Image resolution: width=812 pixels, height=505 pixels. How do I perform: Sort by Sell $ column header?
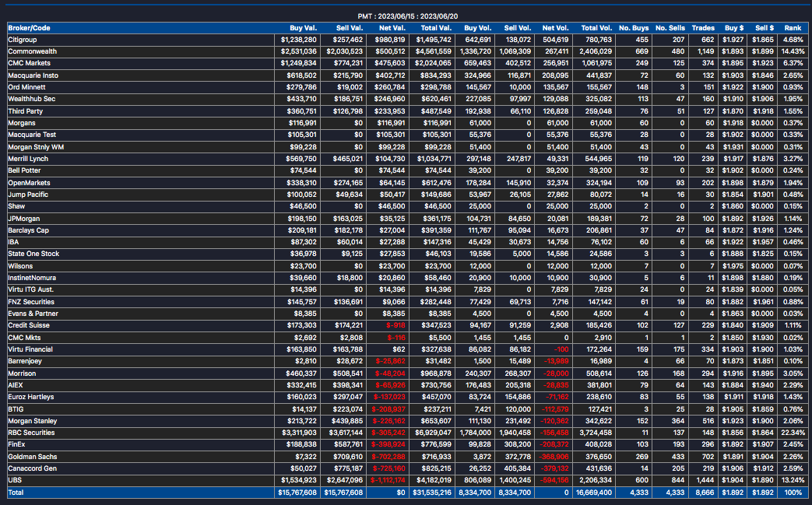pyautogui.click(x=765, y=28)
